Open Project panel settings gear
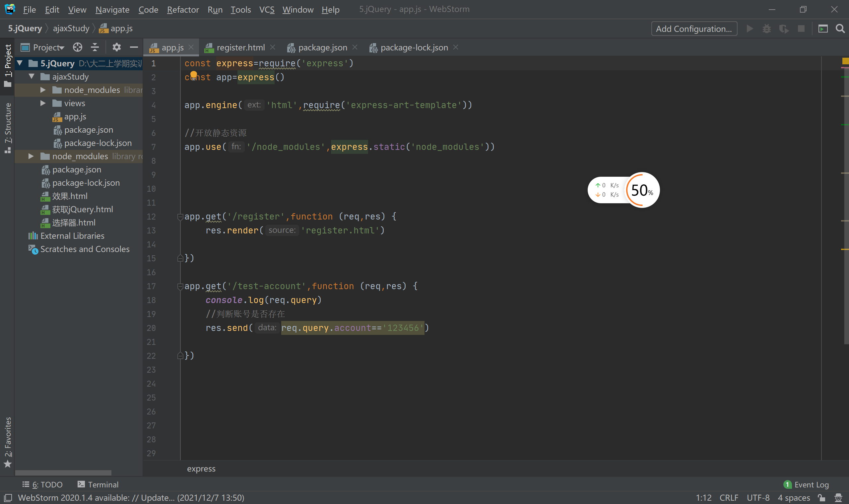The width and height of the screenshot is (849, 504). pos(116,47)
